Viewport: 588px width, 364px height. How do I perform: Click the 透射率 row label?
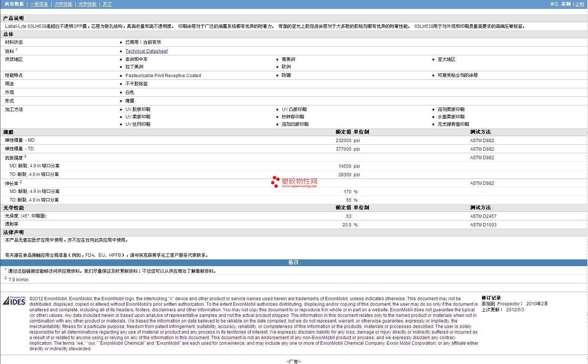[x=12, y=224]
